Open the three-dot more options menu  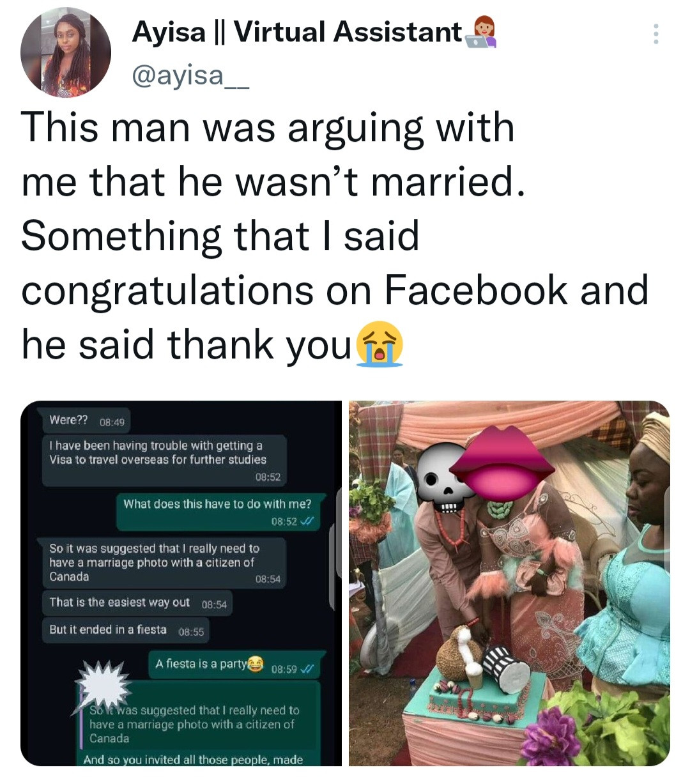click(x=655, y=34)
